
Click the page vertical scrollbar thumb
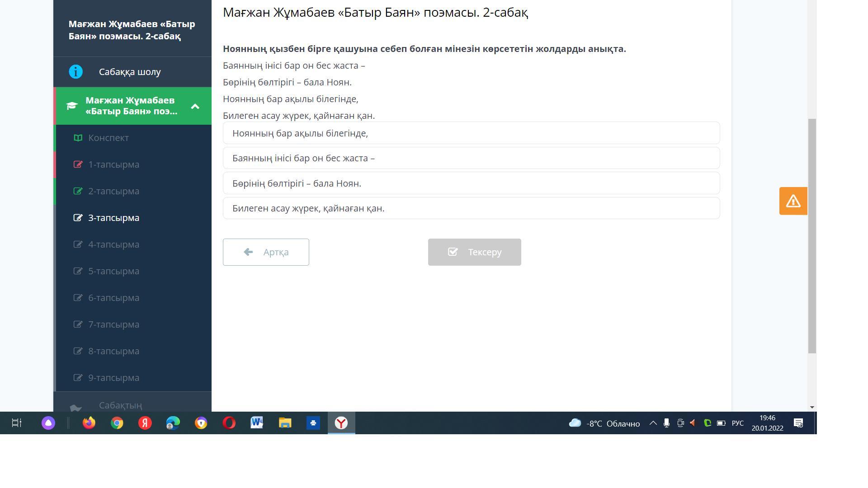pos(812,235)
